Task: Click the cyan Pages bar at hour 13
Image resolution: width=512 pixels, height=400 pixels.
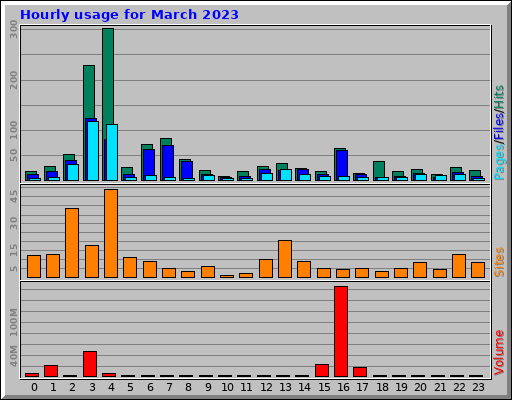Action: (x=286, y=175)
